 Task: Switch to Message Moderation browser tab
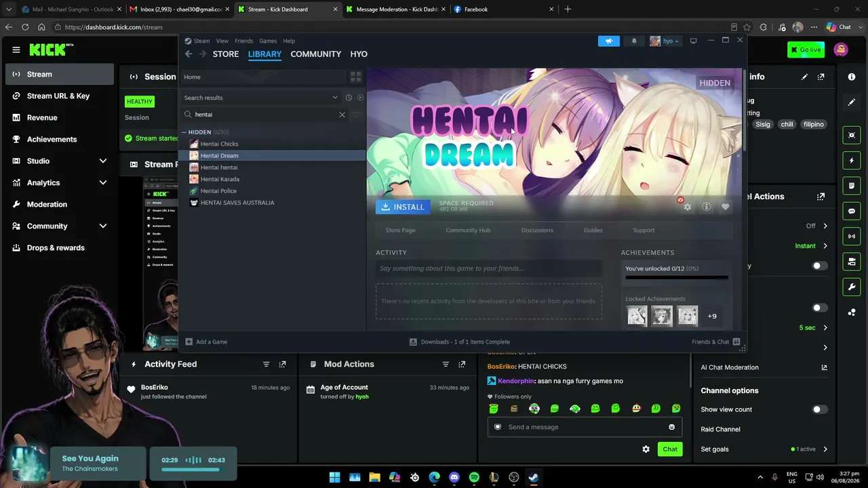click(x=397, y=9)
